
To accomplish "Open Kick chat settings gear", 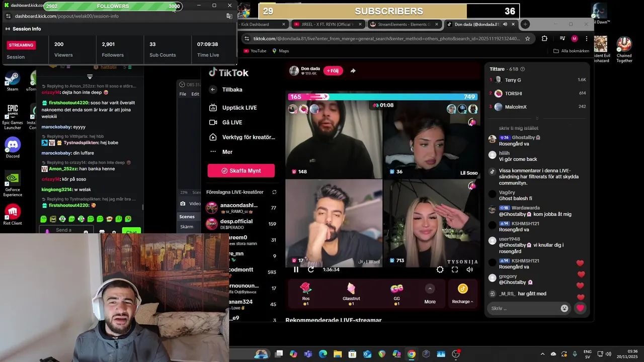I will (114, 232).
